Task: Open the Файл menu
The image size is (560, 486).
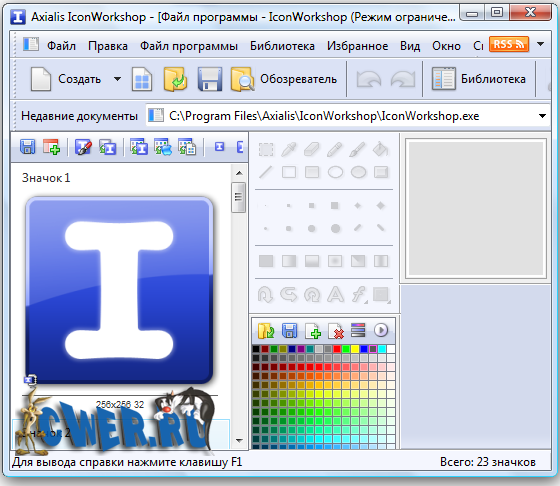Action: click(x=61, y=46)
